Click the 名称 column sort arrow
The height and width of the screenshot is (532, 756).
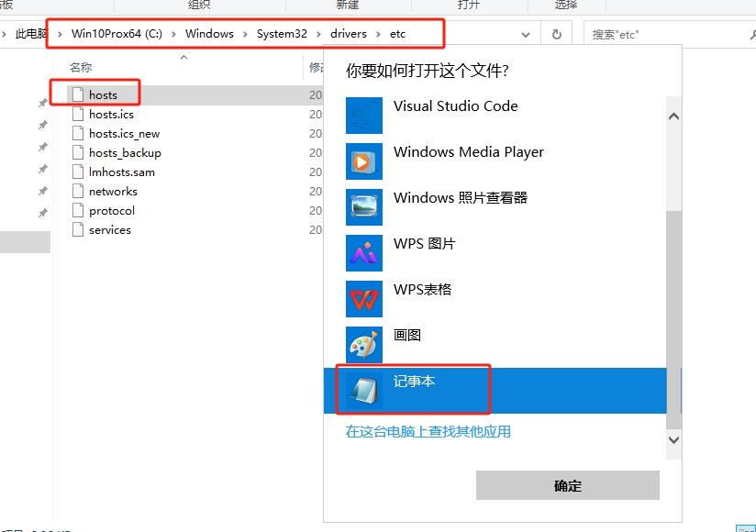coord(183,57)
